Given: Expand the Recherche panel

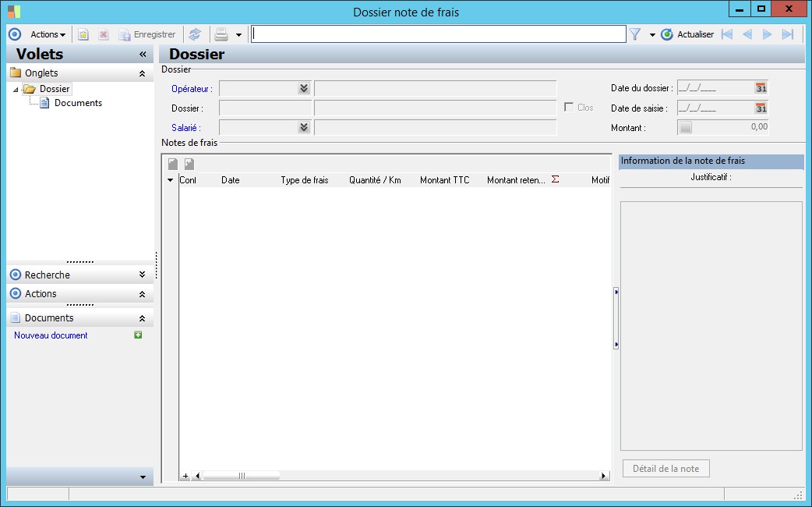Looking at the screenshot, I should 142,275.
